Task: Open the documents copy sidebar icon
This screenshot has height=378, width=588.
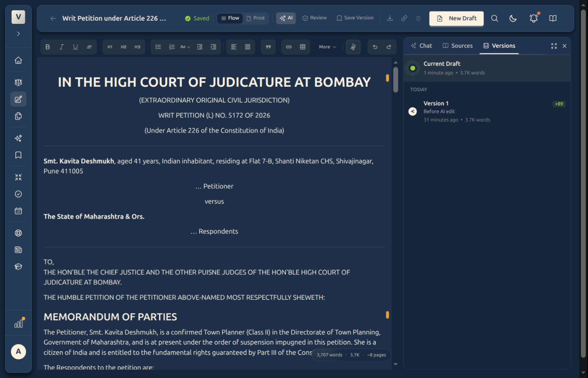Action: tap(18, 116)
